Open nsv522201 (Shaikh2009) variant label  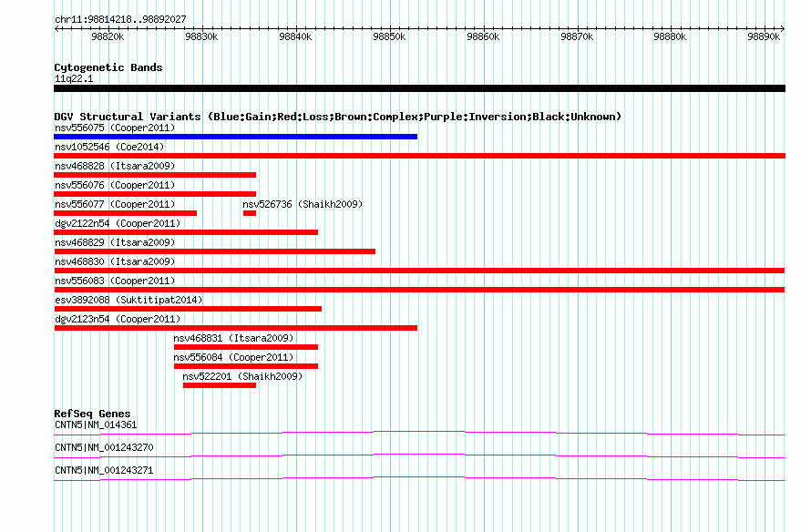point(242,376)
